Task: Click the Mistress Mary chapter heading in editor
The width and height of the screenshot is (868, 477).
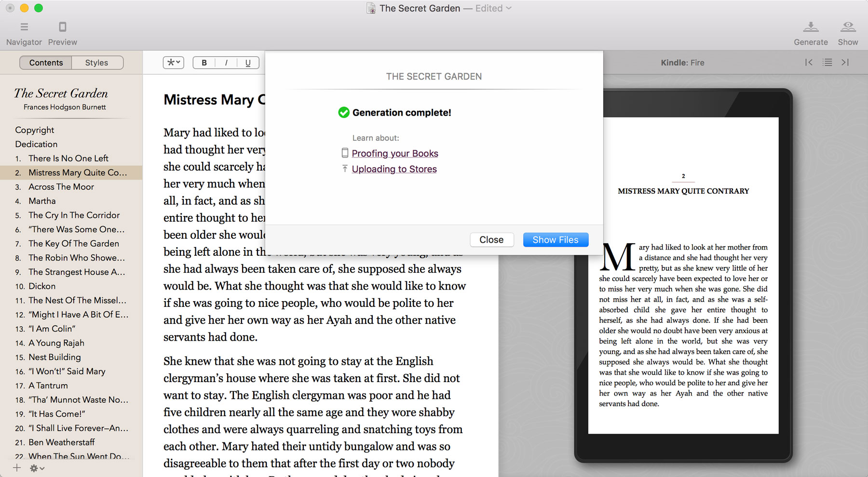Action: pyautogui.click(x=214, y=100)
